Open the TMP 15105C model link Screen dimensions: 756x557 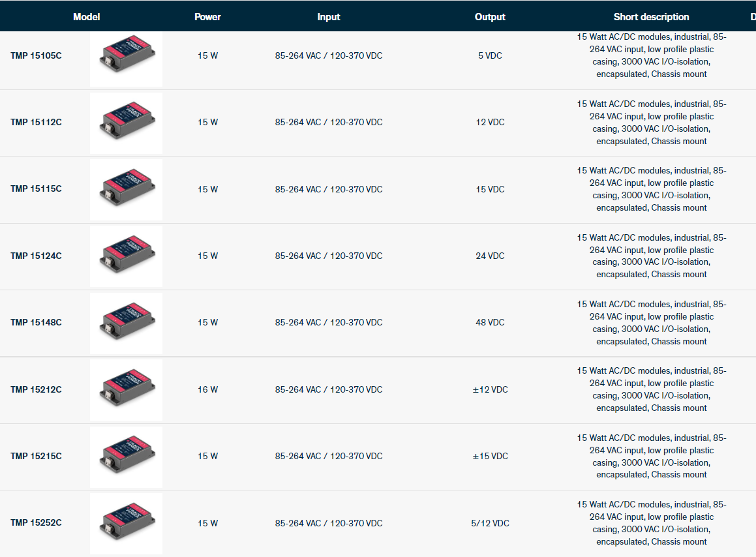(x=36, y=56)
